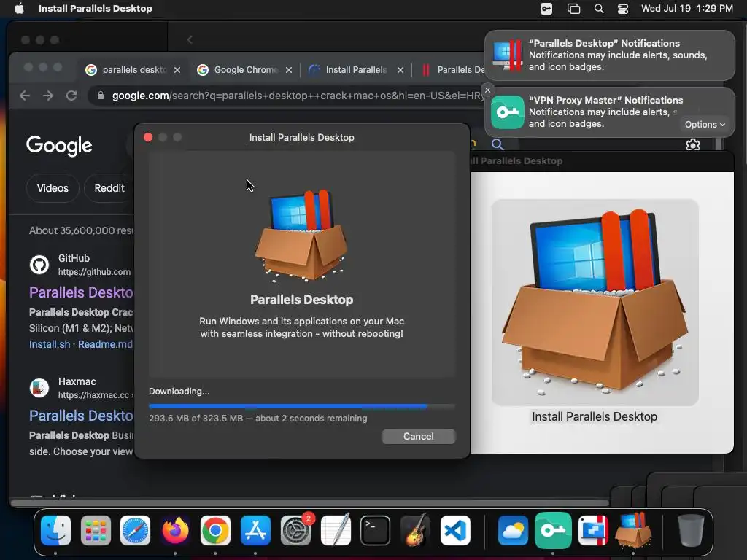Click the VPN Proxy Master notification body
The width and height of the screenshot is (747, 560).
[x=610, y=112]
